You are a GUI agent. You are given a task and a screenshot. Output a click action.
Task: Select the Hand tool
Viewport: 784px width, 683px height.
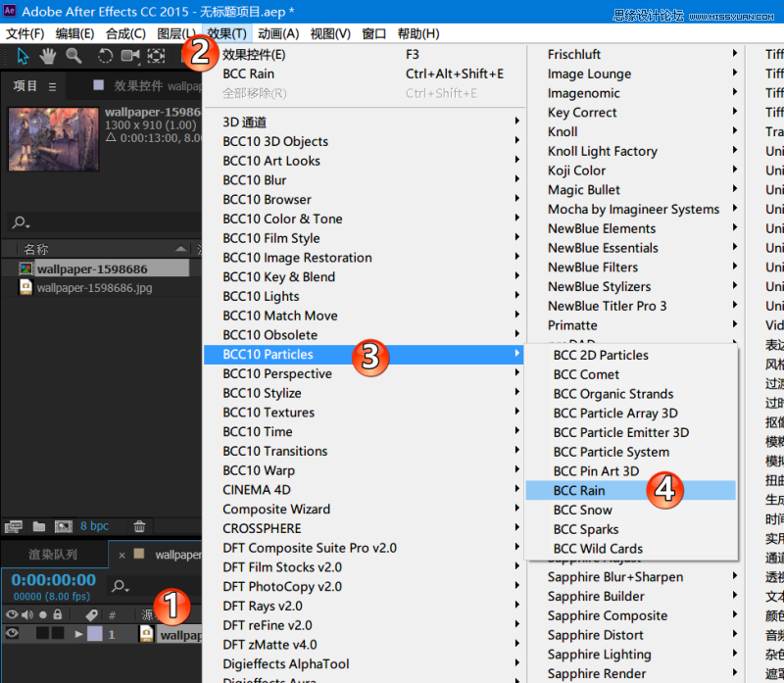click(47, 56)
